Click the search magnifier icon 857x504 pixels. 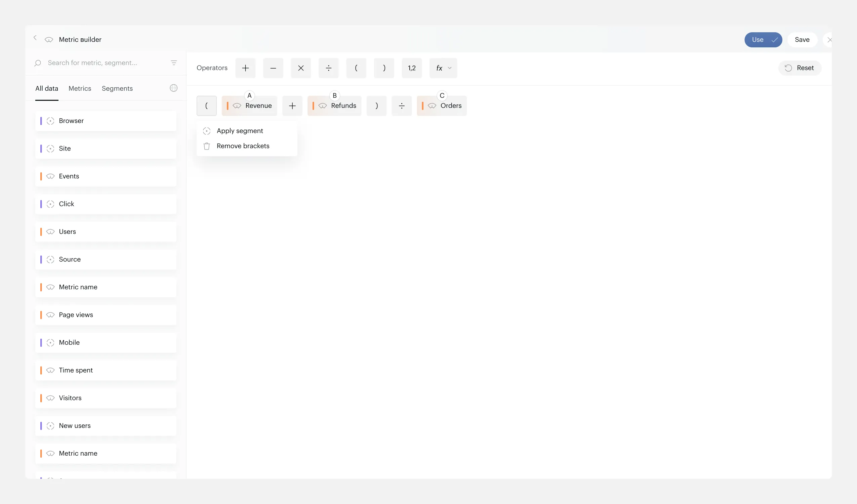coord(38,63)
